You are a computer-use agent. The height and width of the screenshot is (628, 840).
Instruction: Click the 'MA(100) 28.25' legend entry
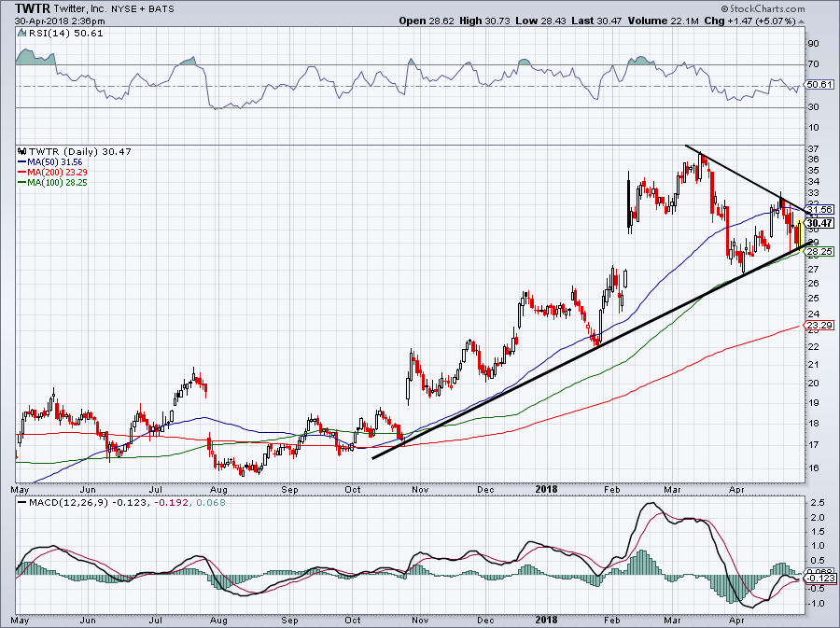[x=57, y=183]
